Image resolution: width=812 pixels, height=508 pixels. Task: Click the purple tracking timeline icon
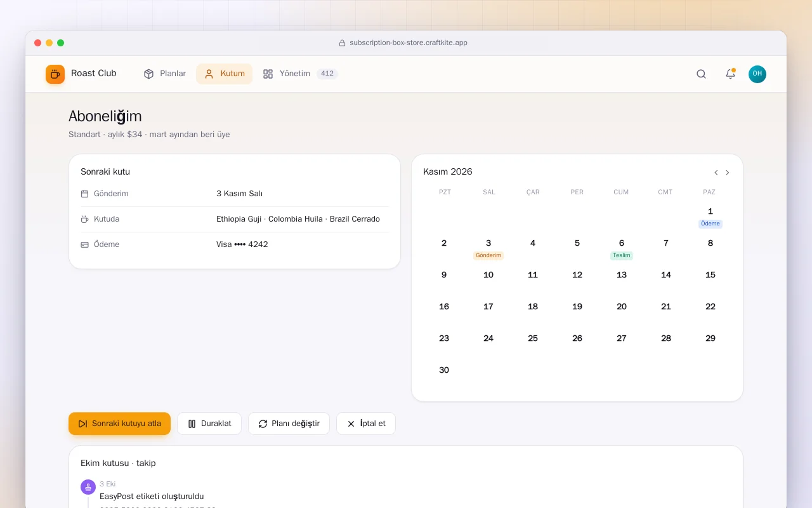tap(88, 487)
